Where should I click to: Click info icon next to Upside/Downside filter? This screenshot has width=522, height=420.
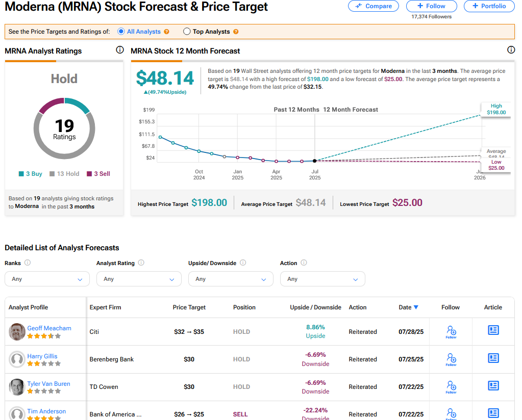click(243, 263)
